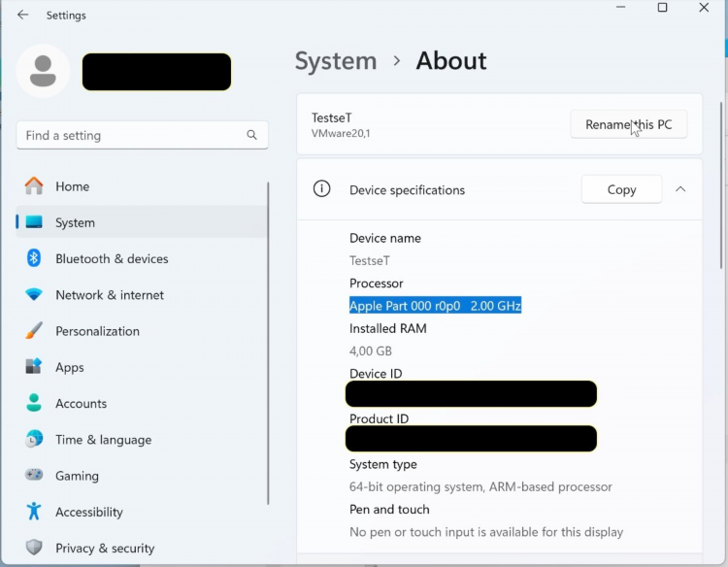Open Accounts settings

142,403
